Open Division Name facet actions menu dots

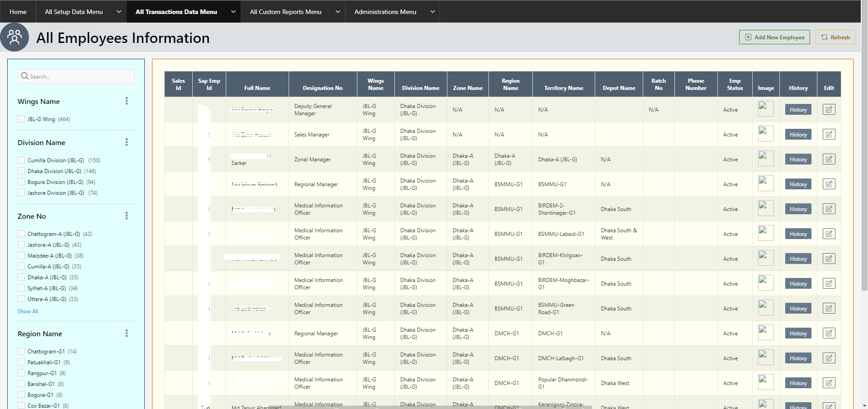(x=127, y=142)
